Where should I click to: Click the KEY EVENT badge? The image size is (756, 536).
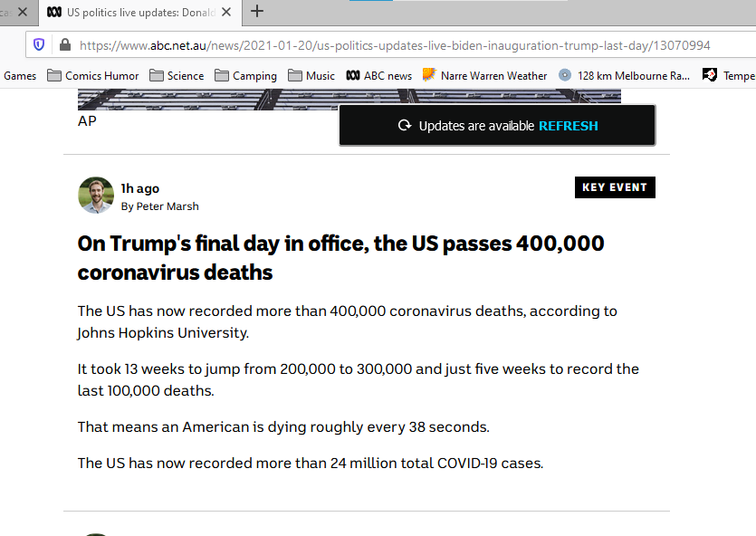[615, 187]
